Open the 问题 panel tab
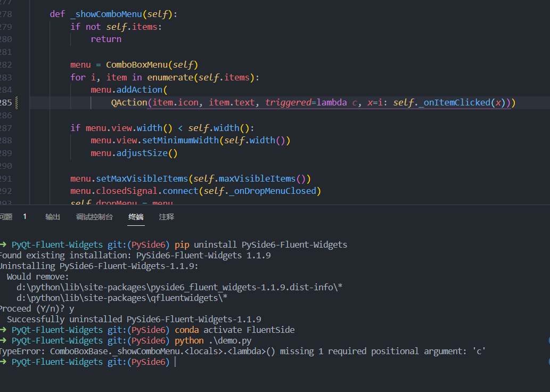 tap(5, 217)
